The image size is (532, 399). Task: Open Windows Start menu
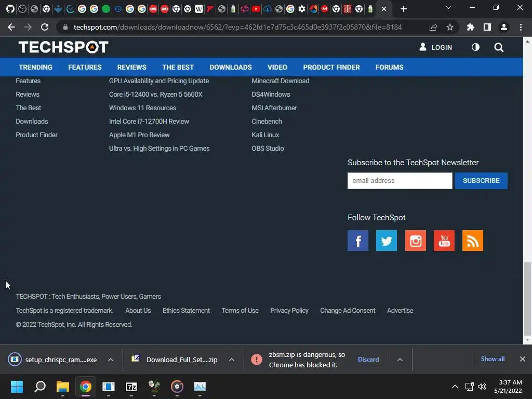tap(17, 387)
